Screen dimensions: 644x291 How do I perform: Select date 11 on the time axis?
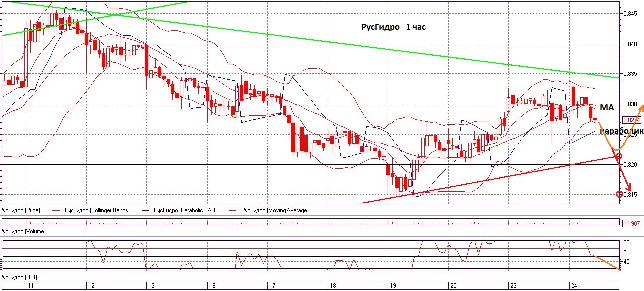(x=30, y=286)
